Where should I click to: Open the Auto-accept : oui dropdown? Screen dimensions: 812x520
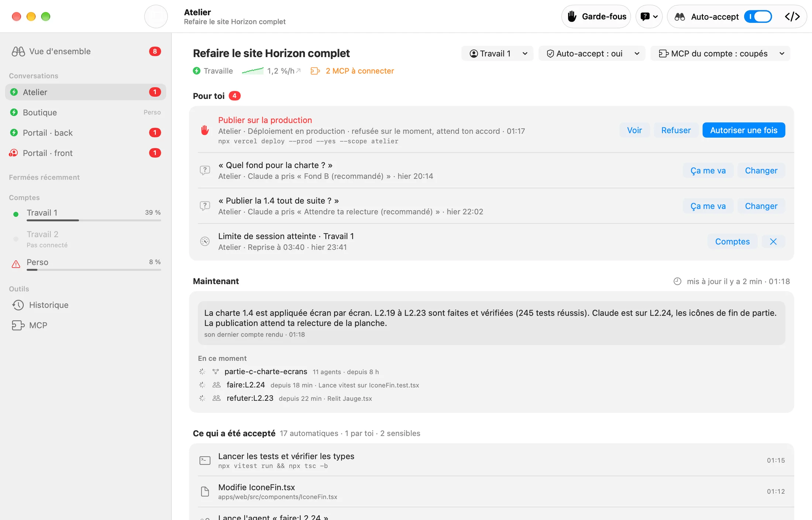(x=592, y=54)
